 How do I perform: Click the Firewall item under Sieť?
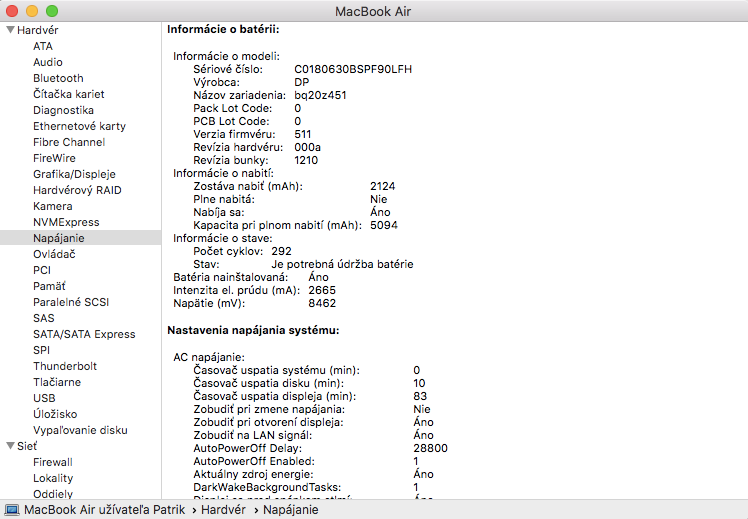point(52,462)
